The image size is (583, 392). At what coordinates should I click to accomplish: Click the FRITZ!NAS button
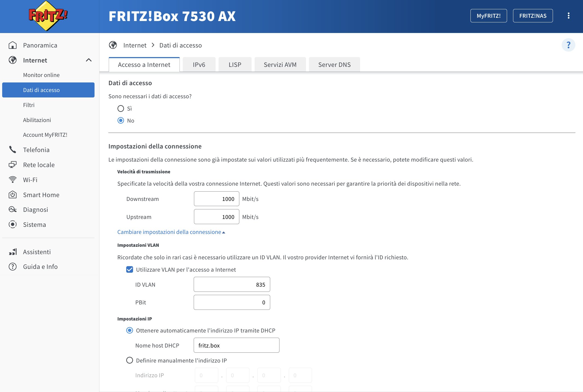tap(533, 16)
